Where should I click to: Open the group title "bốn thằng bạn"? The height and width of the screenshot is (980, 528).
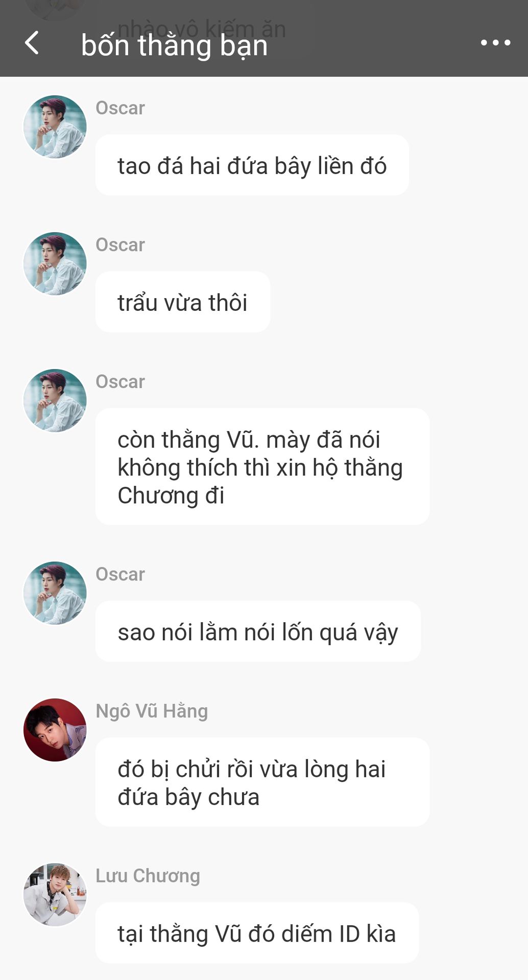[x=174, y=45]
